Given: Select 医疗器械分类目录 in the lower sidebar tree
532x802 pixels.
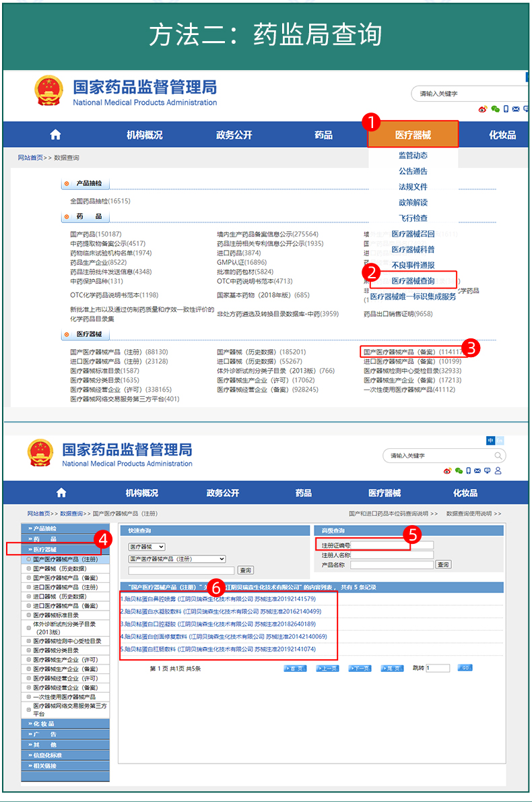Looking at the screenshot, I should click(x=56, y=650).
